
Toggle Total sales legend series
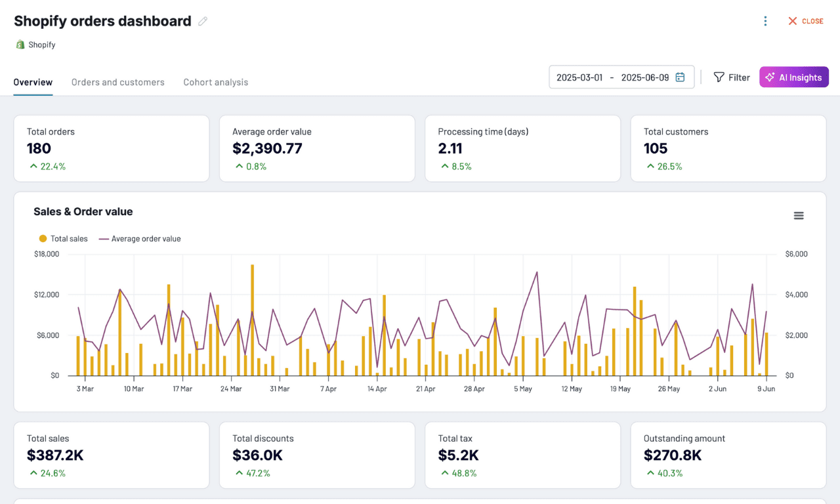click(64, 239)
